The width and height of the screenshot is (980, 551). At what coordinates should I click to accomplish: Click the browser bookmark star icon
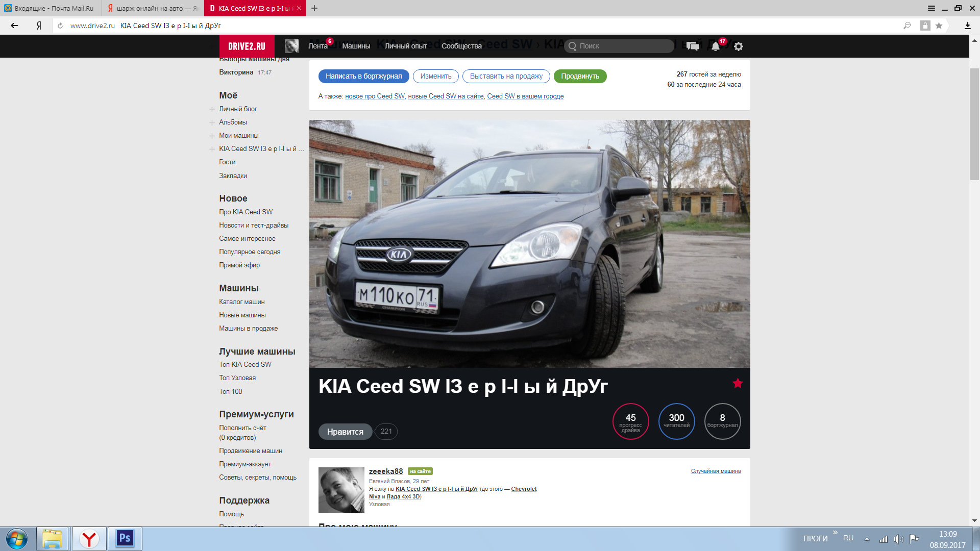coord(939,26)
